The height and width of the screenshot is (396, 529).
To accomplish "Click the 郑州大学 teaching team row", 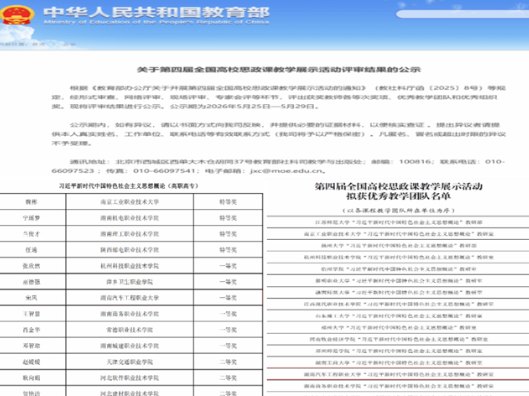I will [x=398, y=327].
